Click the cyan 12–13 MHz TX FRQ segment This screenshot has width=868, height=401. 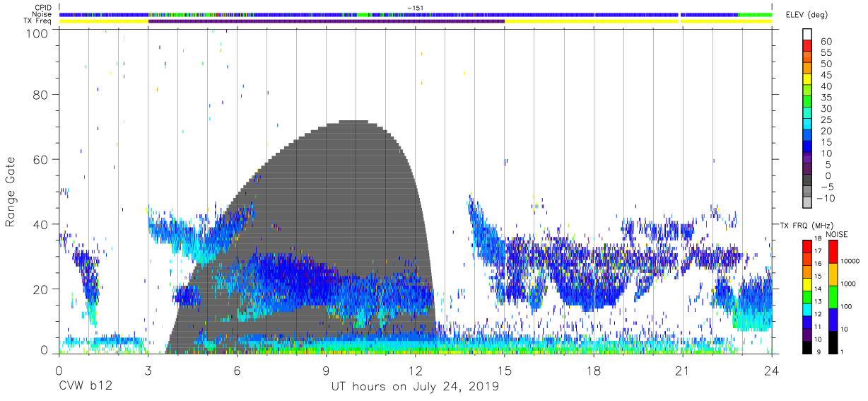click(x=807, y=309)
